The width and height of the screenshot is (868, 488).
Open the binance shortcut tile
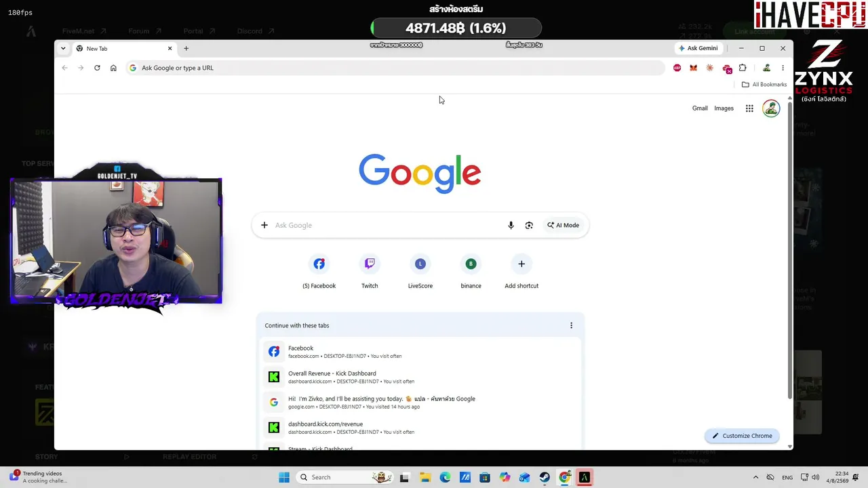coord(471,272)
